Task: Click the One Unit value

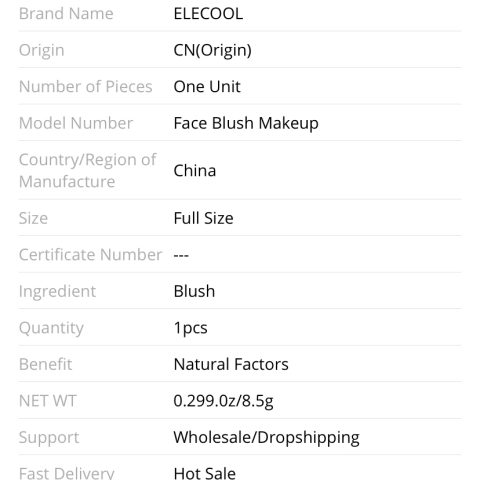Action: pos(207,87)
